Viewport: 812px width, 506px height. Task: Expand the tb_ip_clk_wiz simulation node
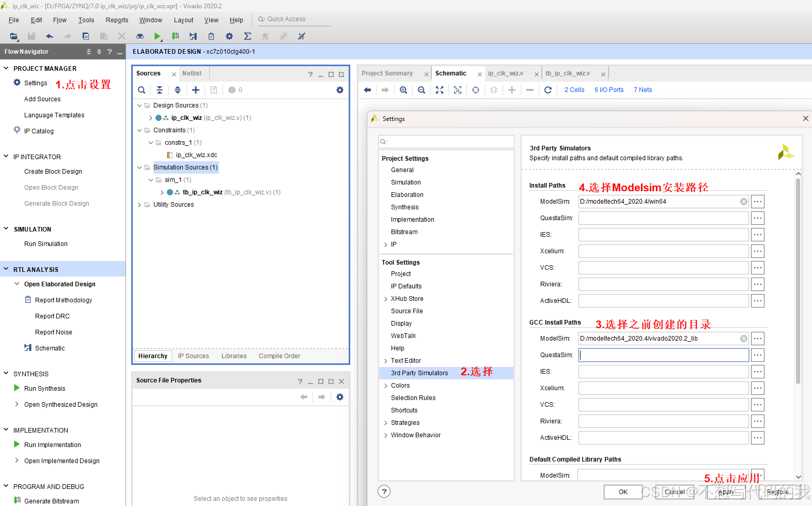(162, 192)
